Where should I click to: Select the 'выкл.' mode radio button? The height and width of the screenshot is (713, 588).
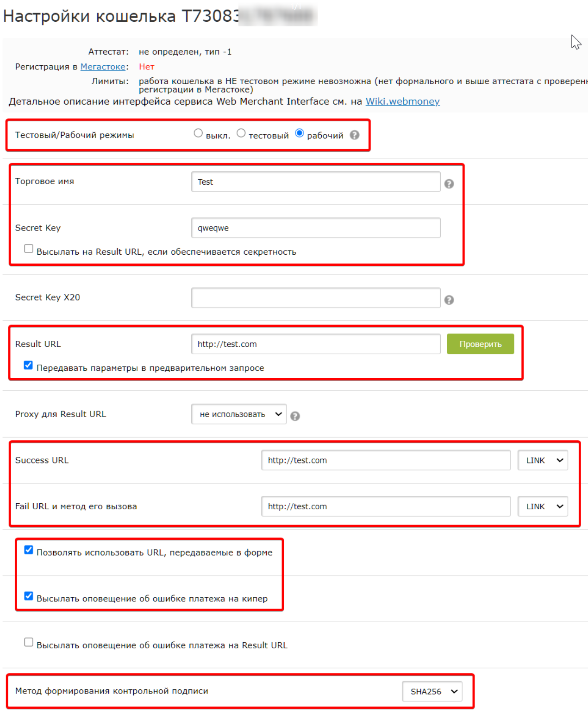[x=198, y=133]
